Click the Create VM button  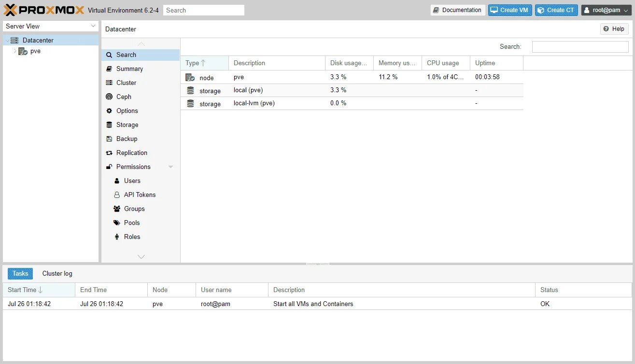tap(510, 10)
